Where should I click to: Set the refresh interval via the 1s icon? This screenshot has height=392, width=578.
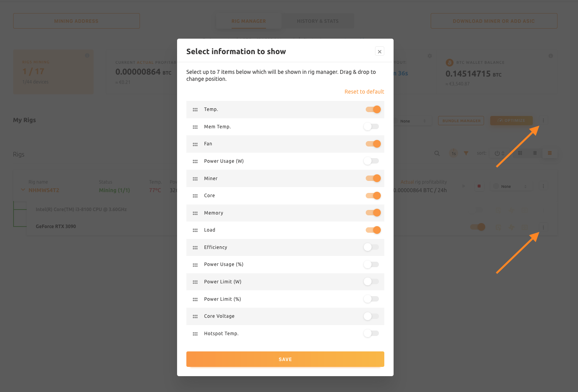tap(454, 153)
